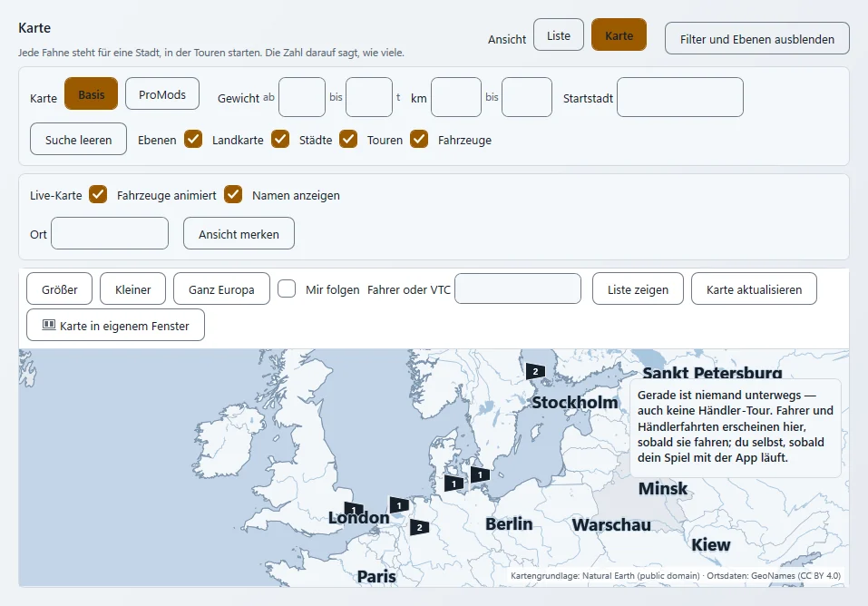Choose the Basis map option

(x=92, y=93)
